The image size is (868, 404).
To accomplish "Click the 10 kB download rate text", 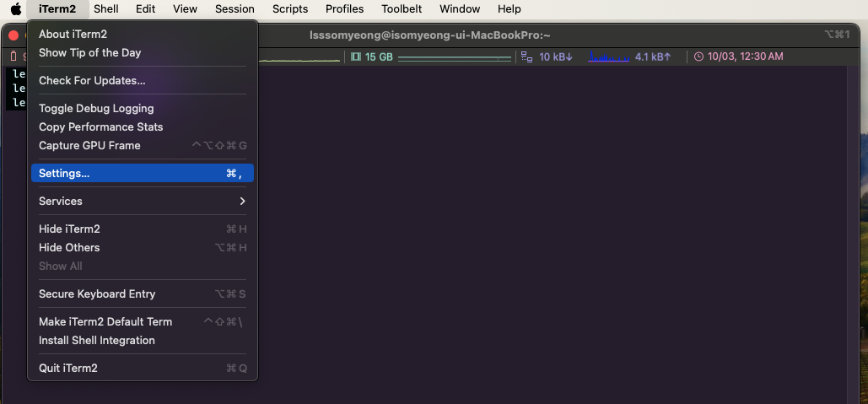I will 556,57.
